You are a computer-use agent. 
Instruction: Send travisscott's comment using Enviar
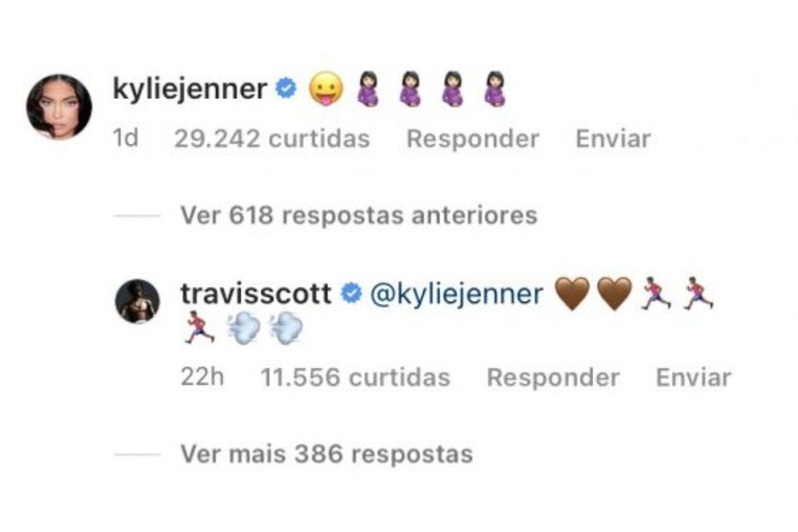[x=694, y=378]
